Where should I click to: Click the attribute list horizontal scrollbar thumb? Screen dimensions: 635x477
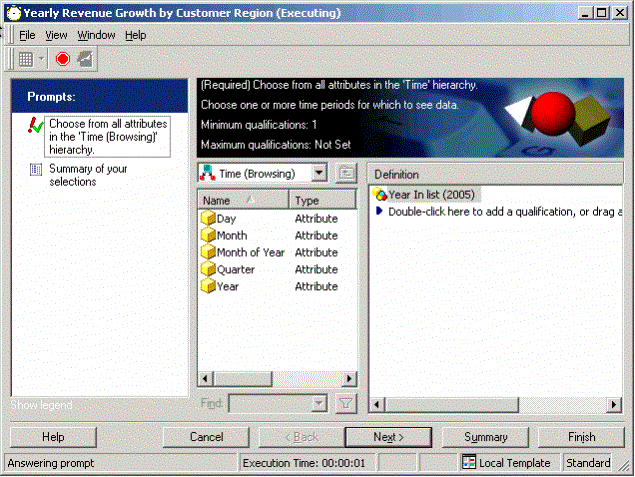tap(243, 379)
